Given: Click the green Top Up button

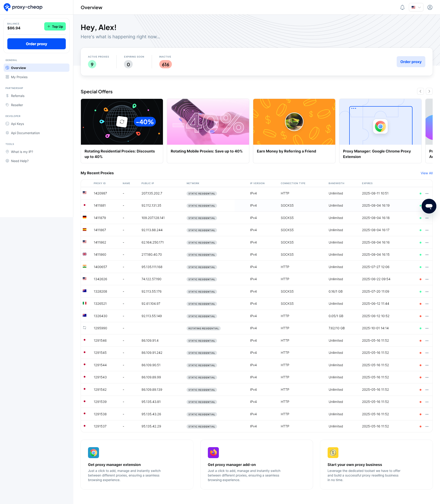Looking at the screenshot, I should point(55,27).
